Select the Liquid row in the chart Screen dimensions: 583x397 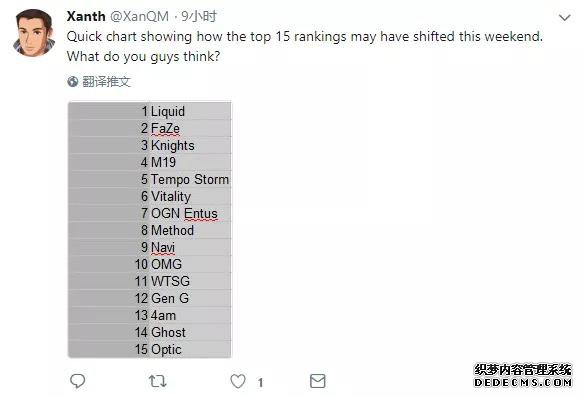click(x=149, y=111)
